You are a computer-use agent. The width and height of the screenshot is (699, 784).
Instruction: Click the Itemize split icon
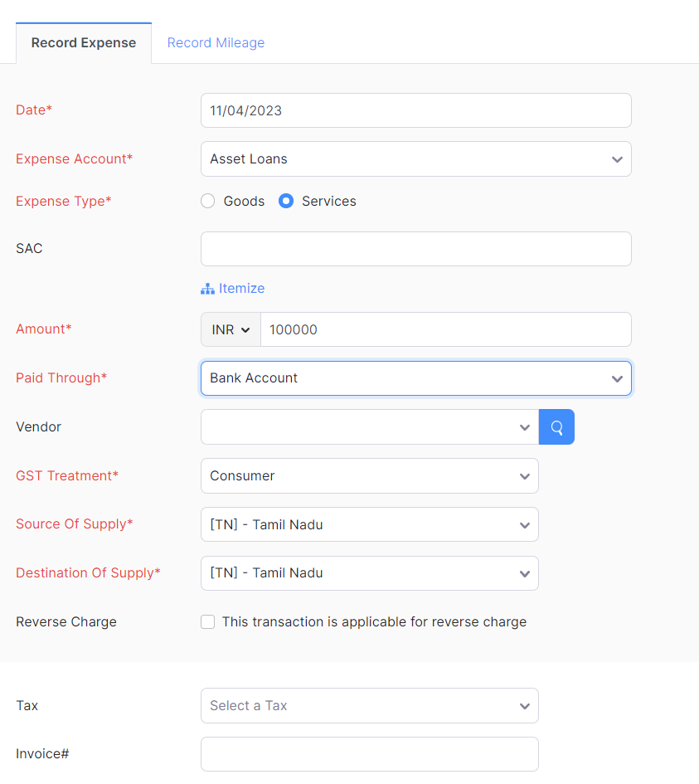click(206, 288)
